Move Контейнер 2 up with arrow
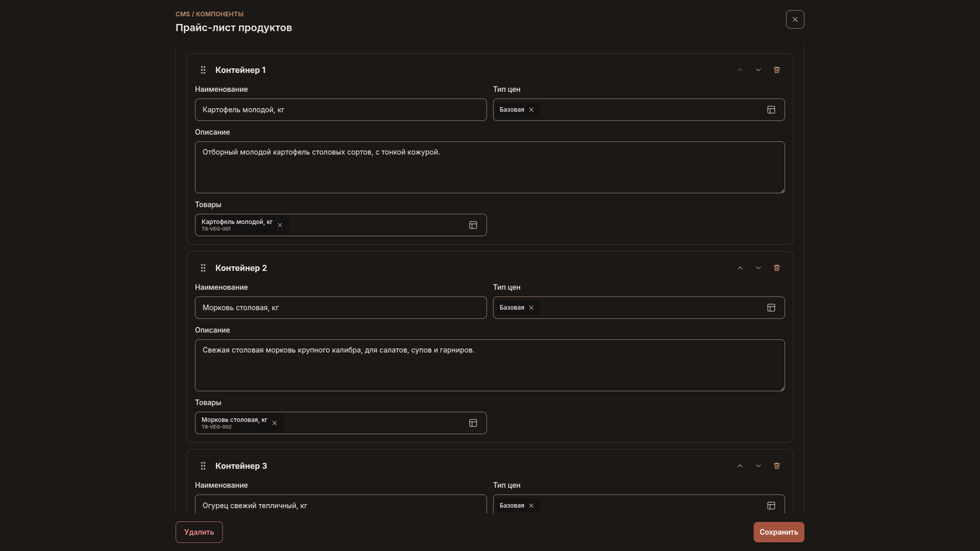 [x=740, y=268]
